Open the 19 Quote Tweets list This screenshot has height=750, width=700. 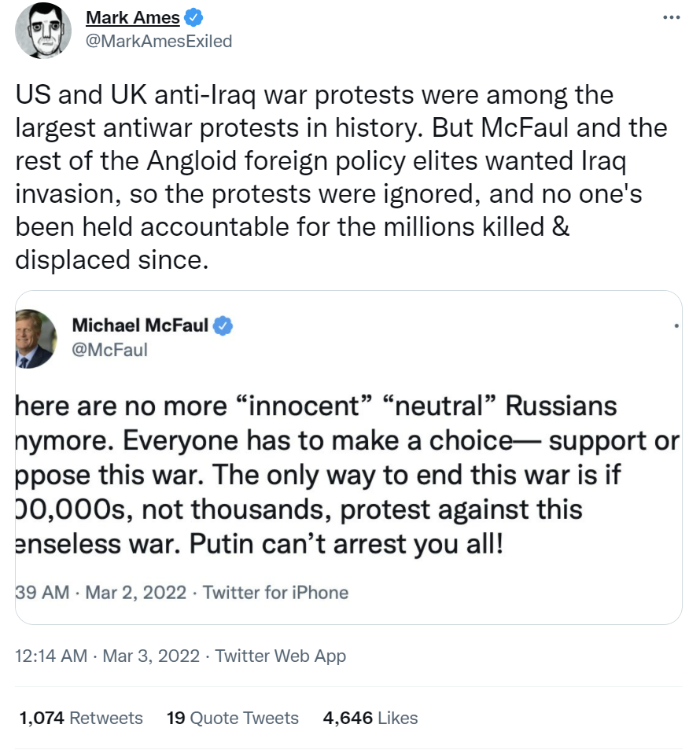(233, 718)
